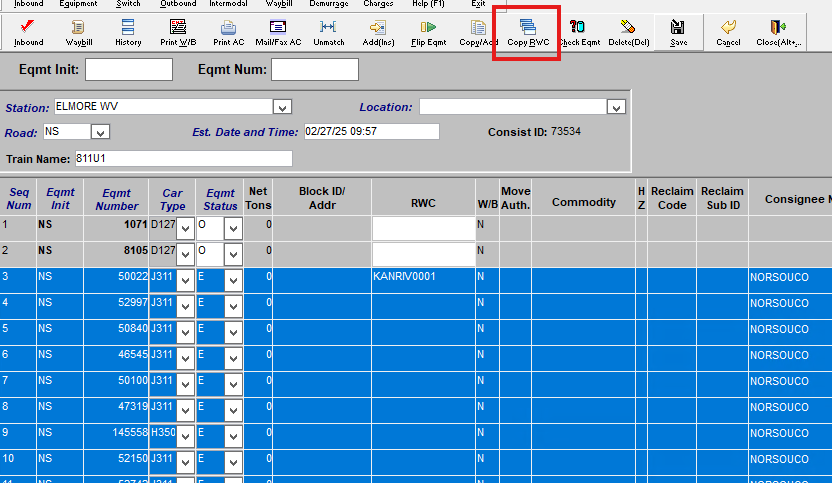Expand Car Type dropdown for row 2
This screenshot has height=483, width=832.
pyautogui.click(x=185, y=255)
